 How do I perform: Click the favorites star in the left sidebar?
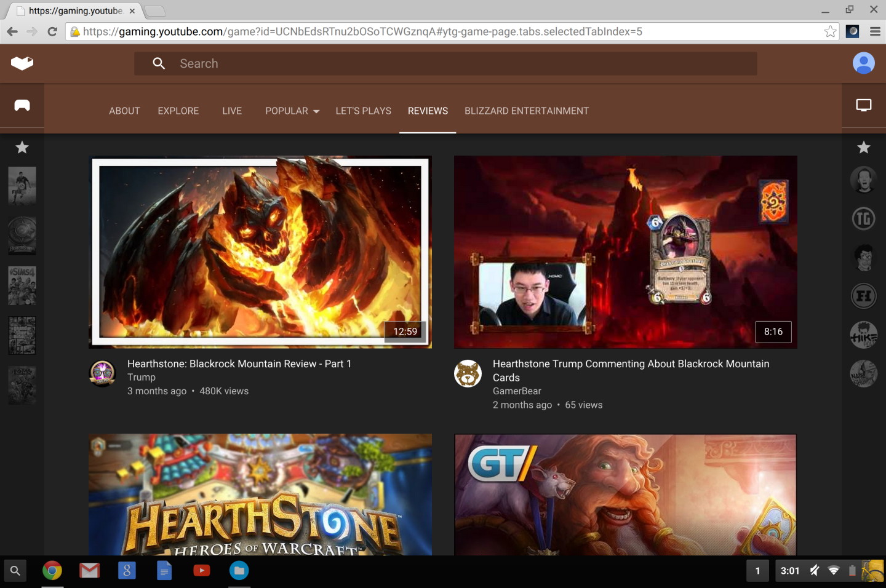[22, 148]
